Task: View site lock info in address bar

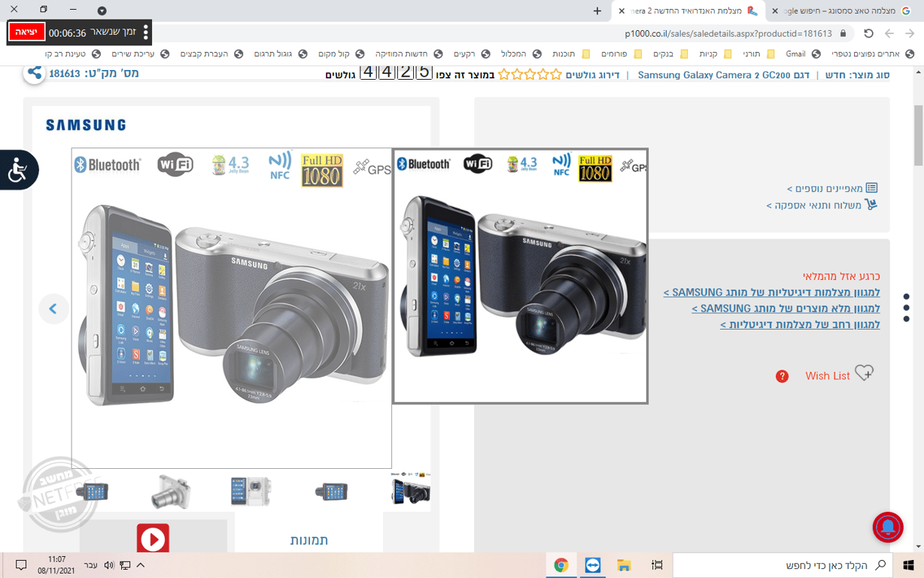Action: [x=843, y=33]
